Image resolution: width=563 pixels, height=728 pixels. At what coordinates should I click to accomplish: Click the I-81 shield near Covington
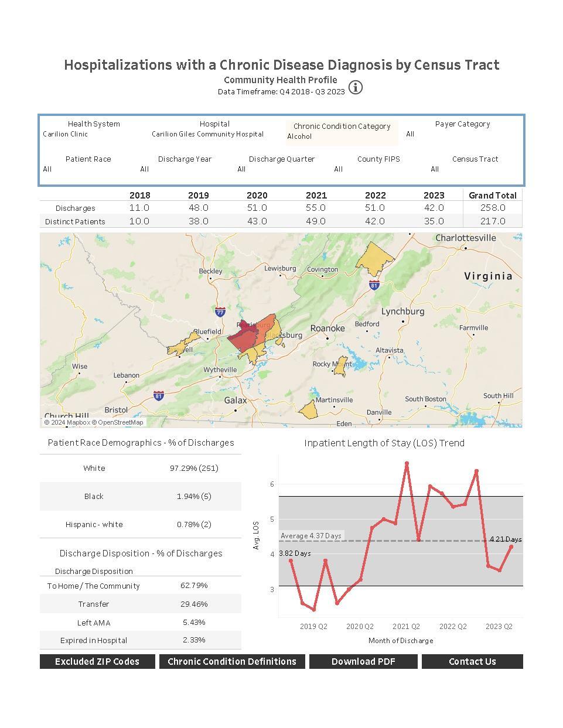(374, 285)
